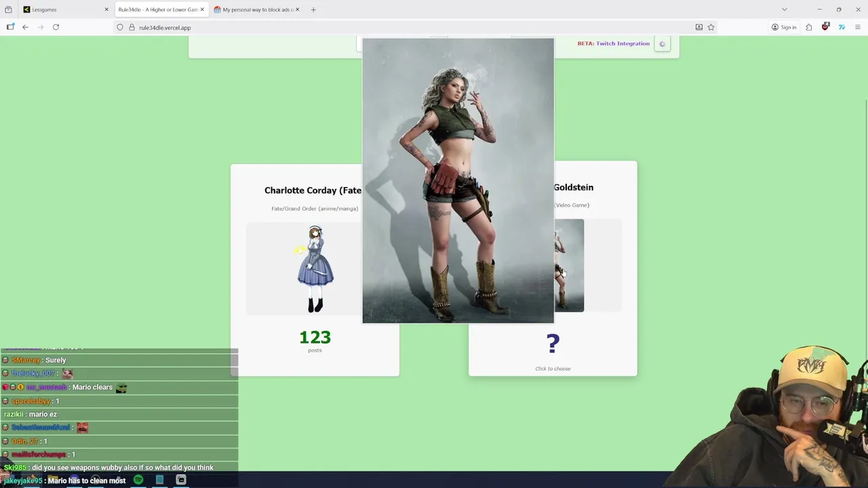Click the partially visible Goldstein thumbnail
This screenshot has height=488, width=868.
569,265
